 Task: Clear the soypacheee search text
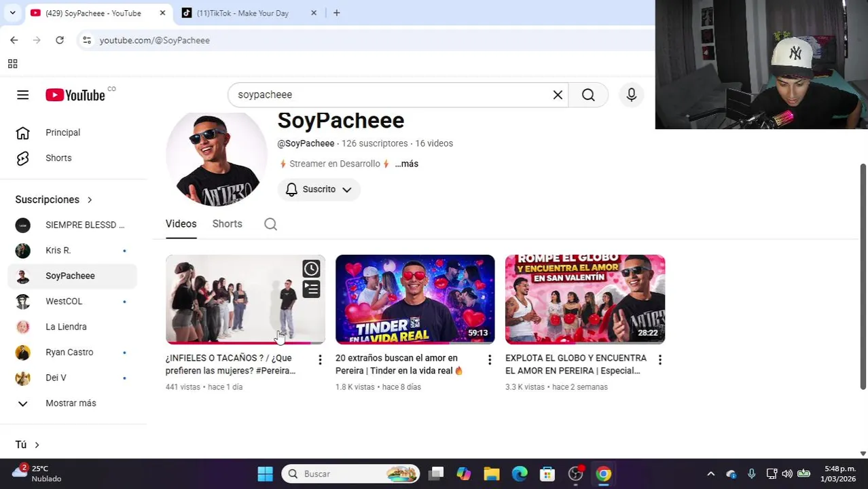coord(558,95)
